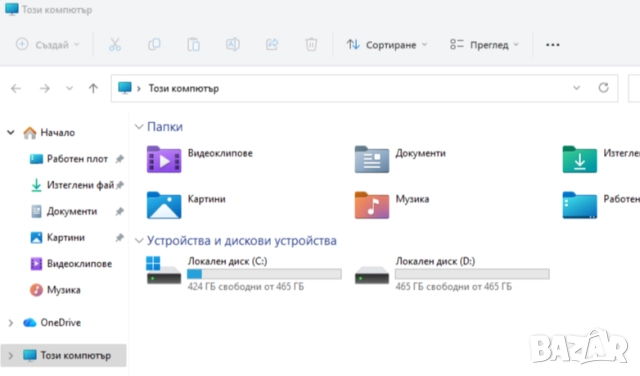Unpin Работен плот via its pin icon
Image resolution: width=640 pixels, height=376 pixels.
pyautogui.click(x=119, y=159)
